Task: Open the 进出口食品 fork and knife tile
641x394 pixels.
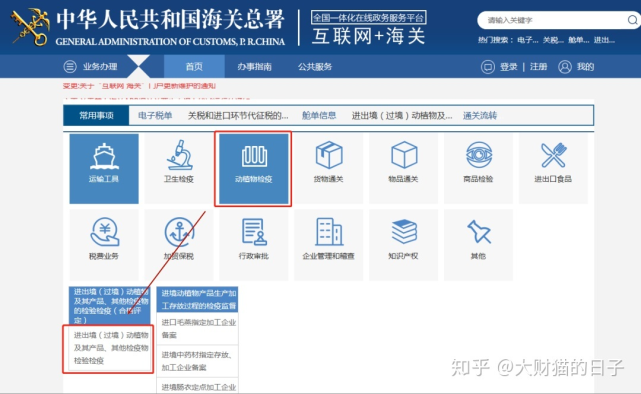Action: 553,168
